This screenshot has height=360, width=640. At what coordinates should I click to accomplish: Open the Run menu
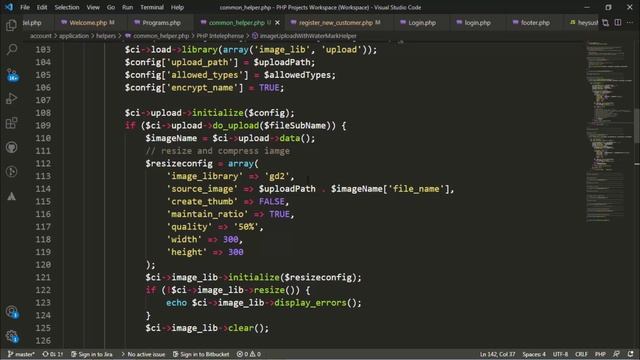click(127, 7)
